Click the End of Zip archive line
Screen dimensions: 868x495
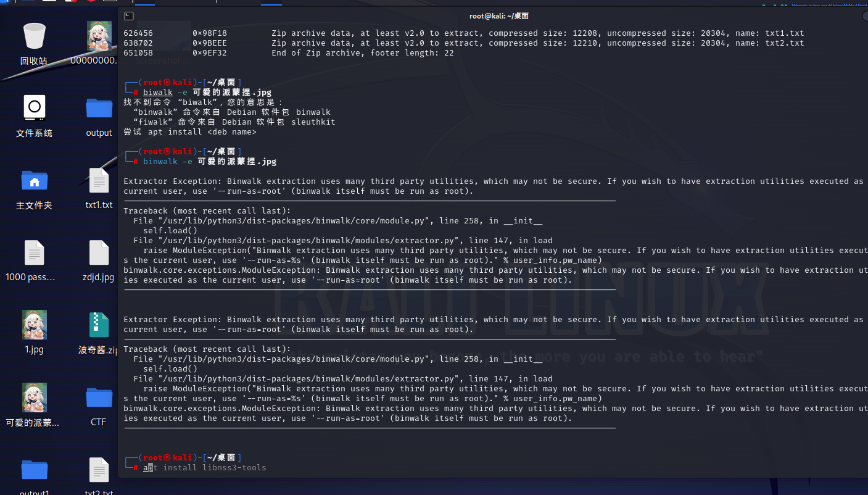363,53
